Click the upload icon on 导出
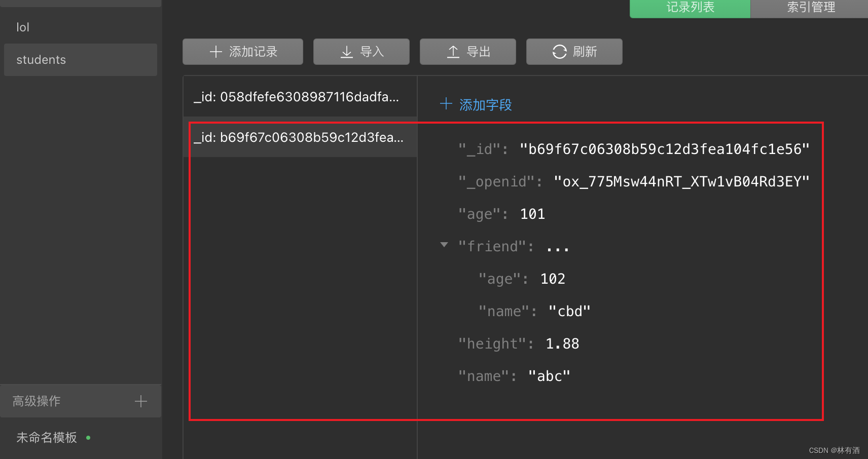 453,52
